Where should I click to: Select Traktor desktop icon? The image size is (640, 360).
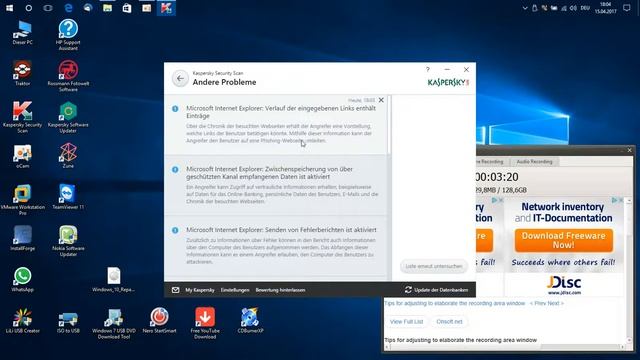22,73
